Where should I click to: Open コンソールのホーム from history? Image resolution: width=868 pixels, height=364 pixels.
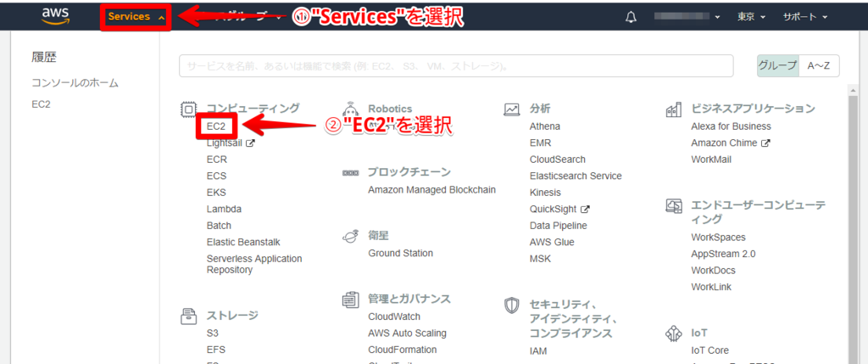pyautogui.click(x=75, y=83)
